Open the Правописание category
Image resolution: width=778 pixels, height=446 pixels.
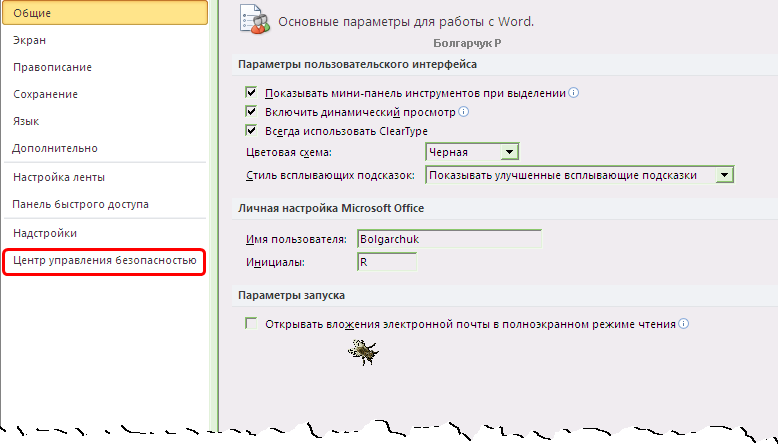tap(52, 67)
